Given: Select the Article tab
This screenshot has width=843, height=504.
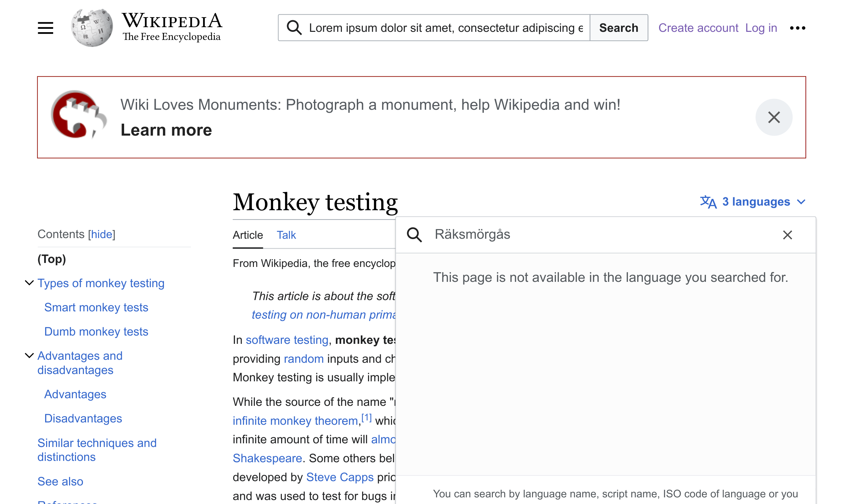Looking at the screenshot, I should point(248,235).
